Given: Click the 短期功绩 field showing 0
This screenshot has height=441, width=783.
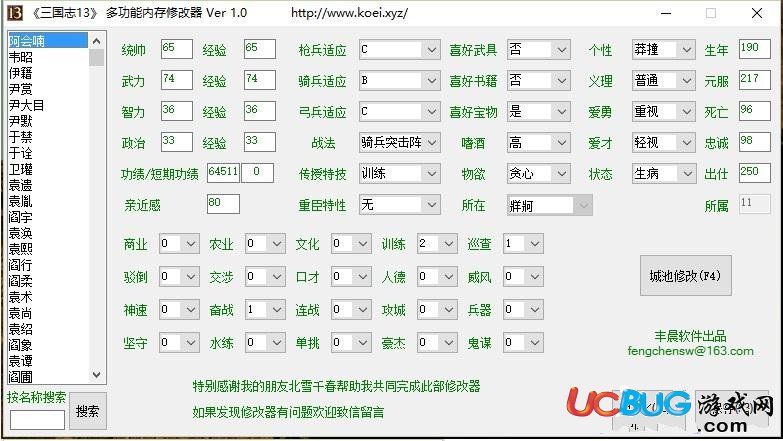Looking at the screenshot, I should click(257, 173).
